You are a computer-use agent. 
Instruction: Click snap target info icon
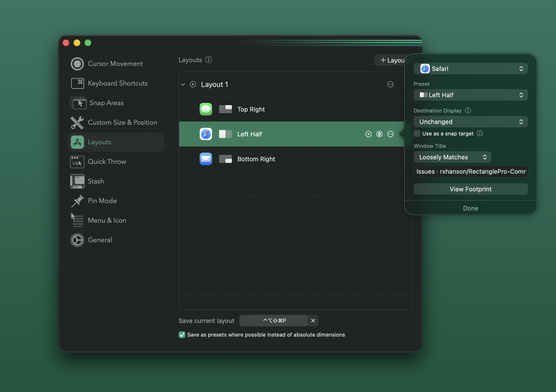[480, 134]
